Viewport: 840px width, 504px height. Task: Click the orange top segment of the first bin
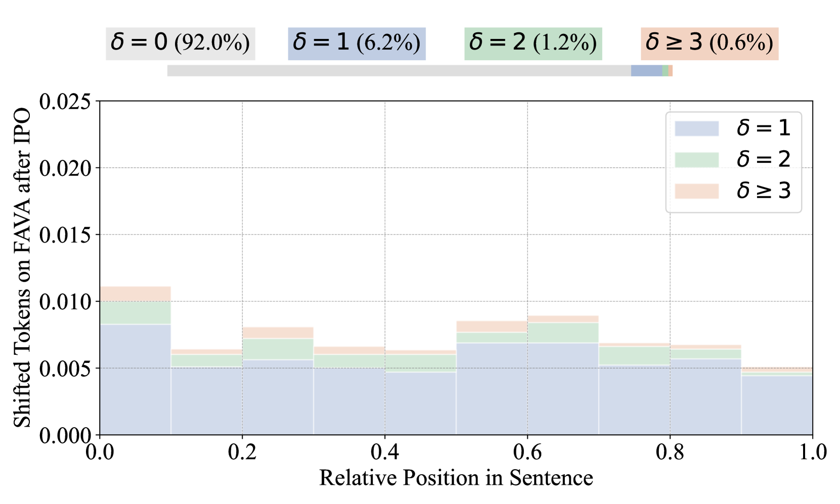pos(135,294)
